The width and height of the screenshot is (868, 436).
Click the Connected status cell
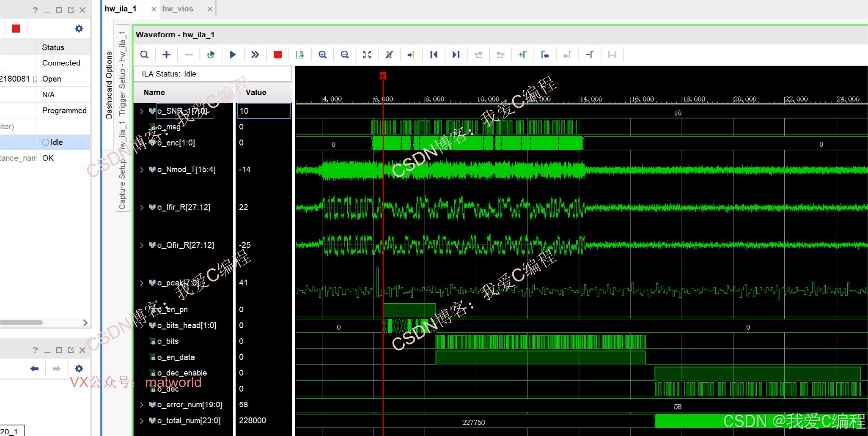tap(61, 63)
